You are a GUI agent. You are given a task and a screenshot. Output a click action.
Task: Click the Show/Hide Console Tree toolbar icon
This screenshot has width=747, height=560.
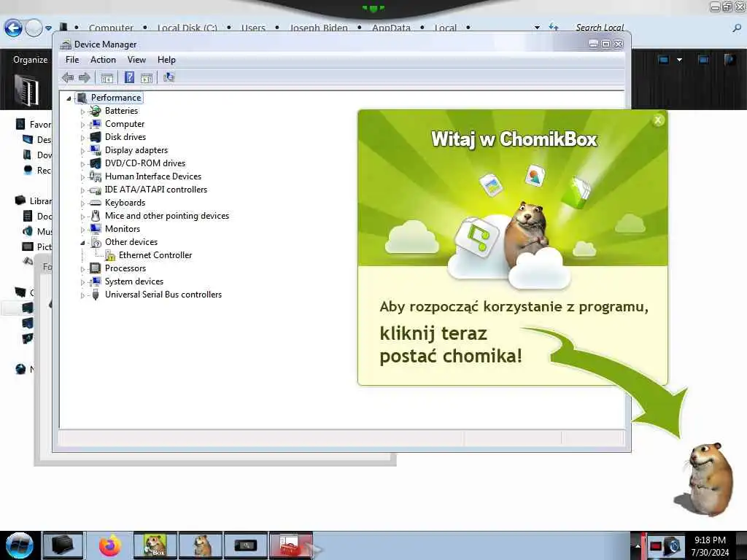107,78
